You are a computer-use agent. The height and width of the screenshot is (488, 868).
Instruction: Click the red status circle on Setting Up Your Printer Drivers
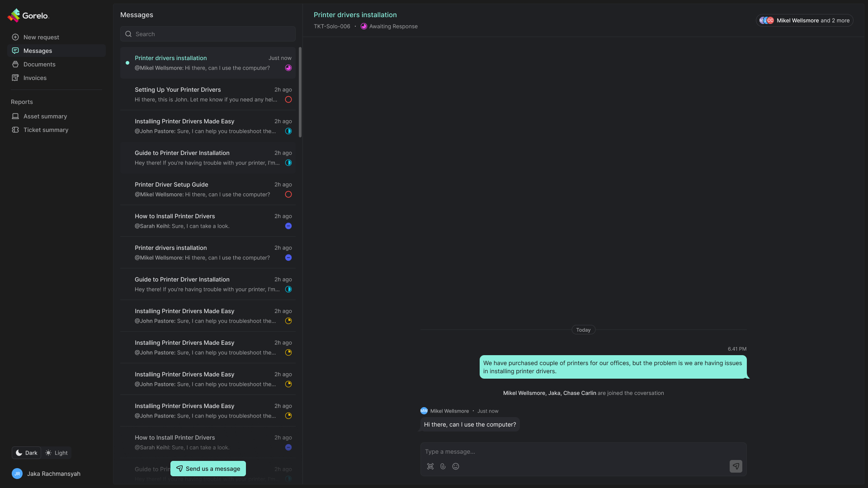pyautogui.click(x=288, y=100)
